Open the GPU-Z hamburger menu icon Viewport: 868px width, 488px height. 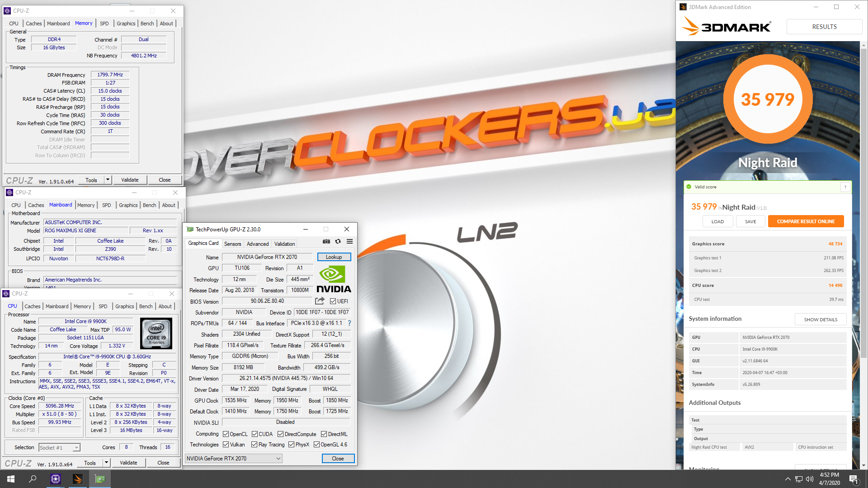349,241
